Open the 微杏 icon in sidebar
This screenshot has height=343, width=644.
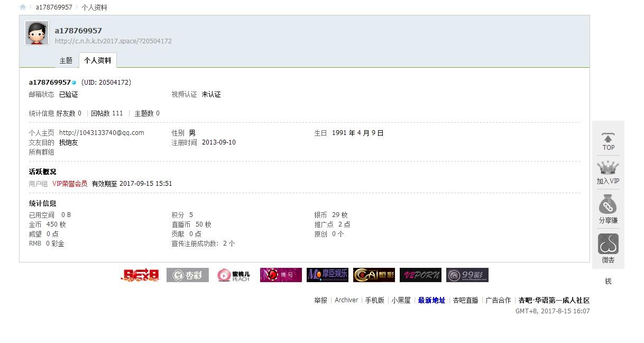(608, 244)
